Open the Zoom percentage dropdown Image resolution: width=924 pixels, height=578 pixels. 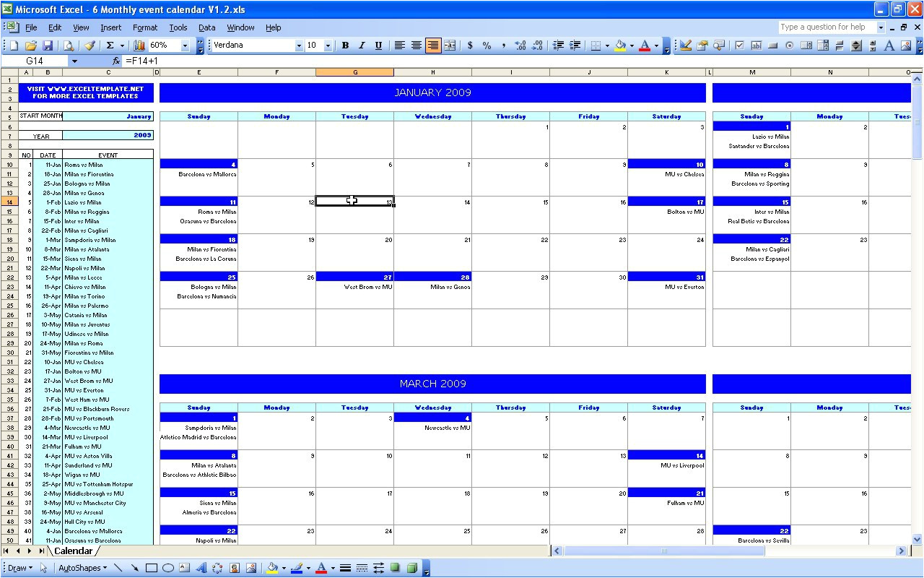[x=185, y=46]
